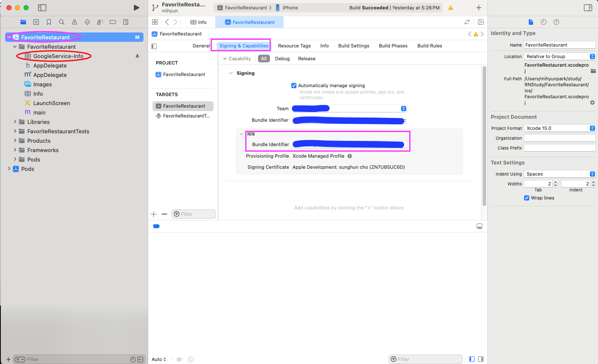Switch to the General tab

point(201,46)
